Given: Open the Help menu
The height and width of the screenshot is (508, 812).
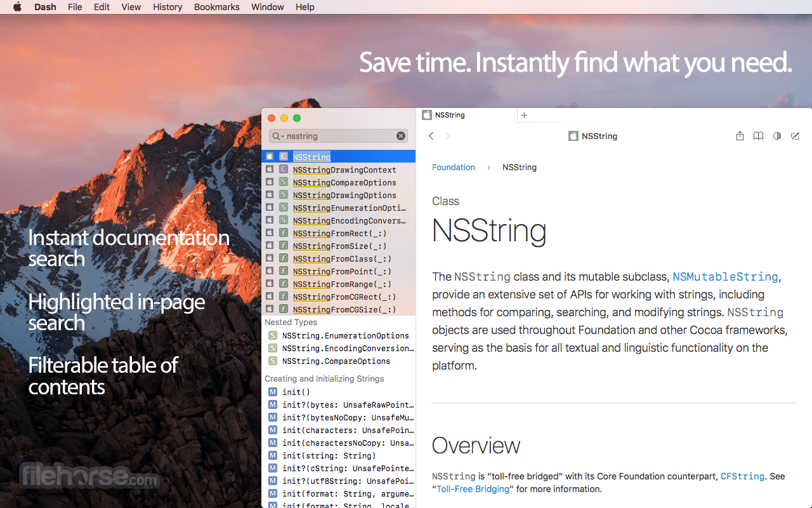Looking at the screenshot, I should (305, 7).
